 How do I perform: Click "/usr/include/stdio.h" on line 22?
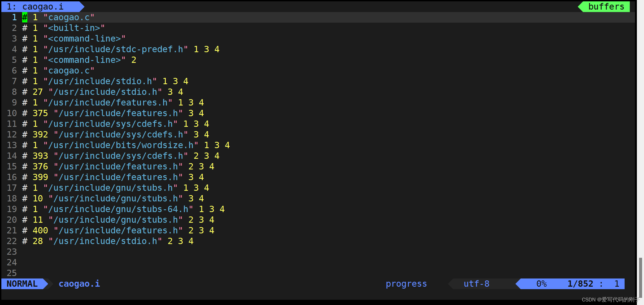pos(105,241)
